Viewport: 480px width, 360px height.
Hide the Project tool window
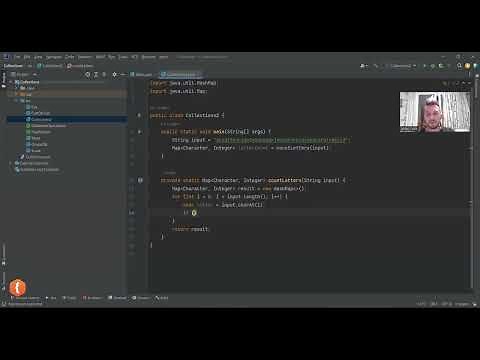123,74
